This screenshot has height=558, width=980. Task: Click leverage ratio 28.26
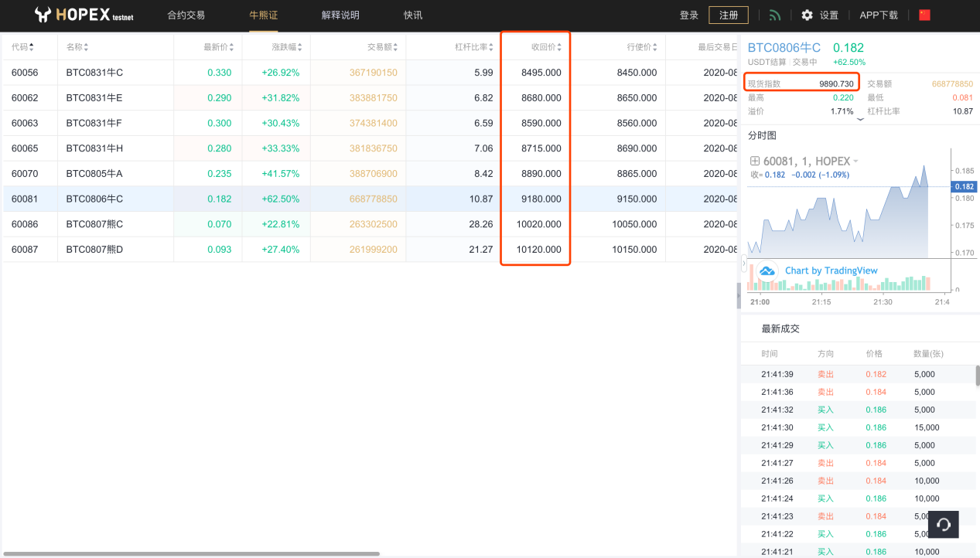pyautogui.click(x=481, y=224)
